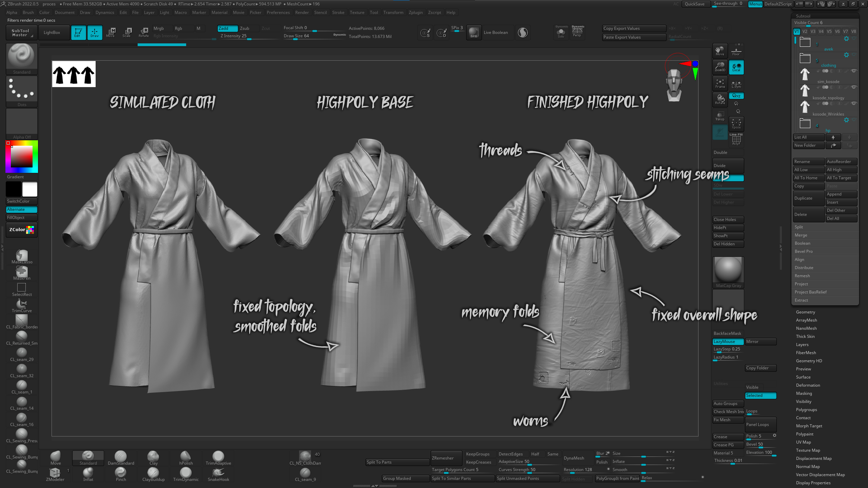The height and width of the screenshot is (488, 868).
Task: Activate the Frame view icon
Action: pos(720,83)
